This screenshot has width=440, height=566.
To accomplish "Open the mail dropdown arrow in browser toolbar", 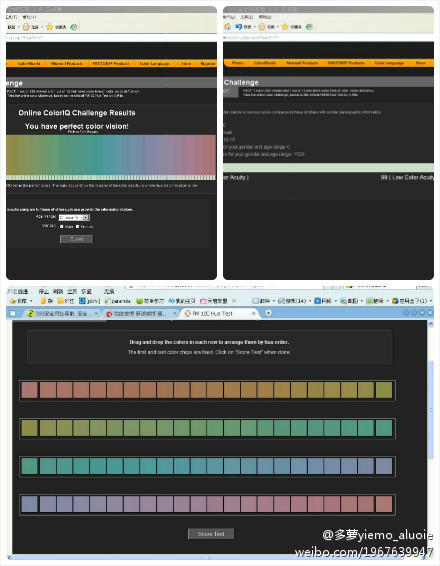I will (274, 301).
